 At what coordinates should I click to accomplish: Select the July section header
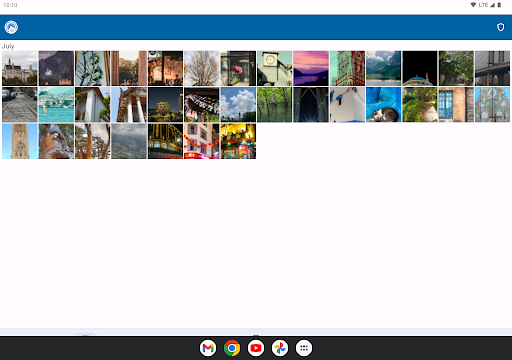[x=8, y=46]
